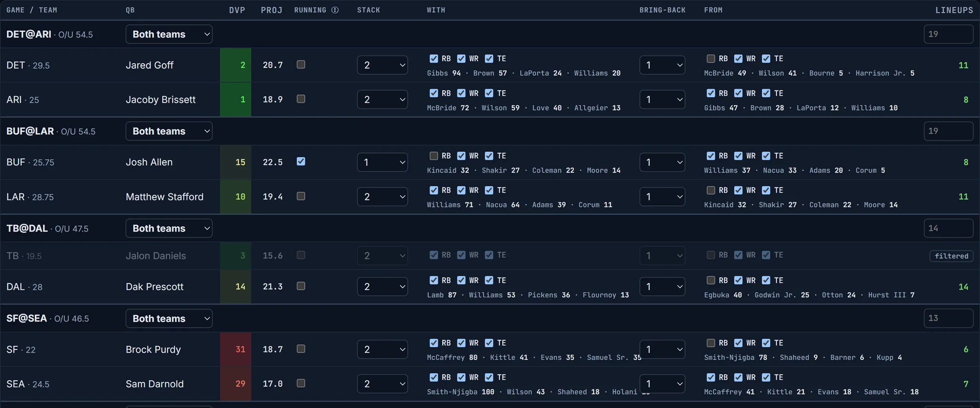Click the Jared Goff quarterback name
Image resolution: width=980 pixels, height=408 pixels.
click(149, 65)
